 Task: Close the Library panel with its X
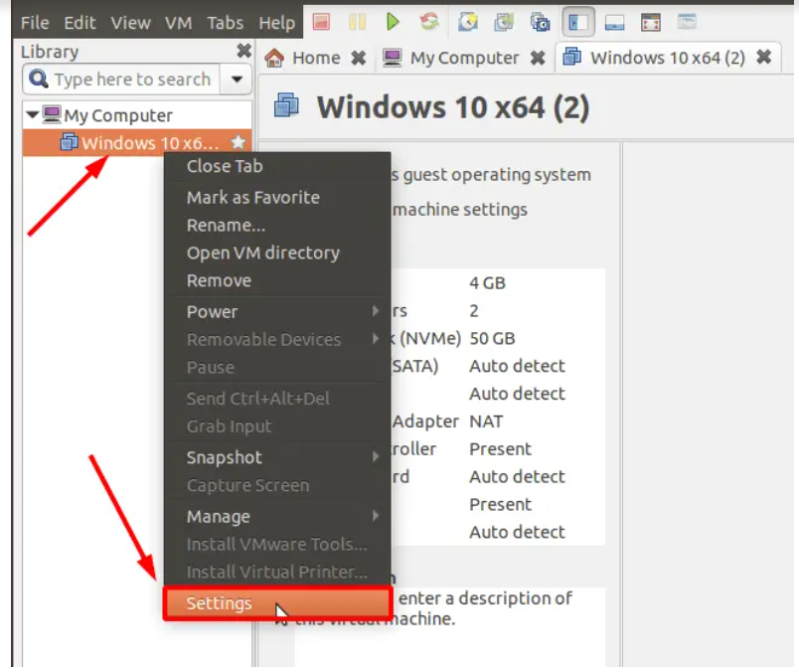(244, 51)
